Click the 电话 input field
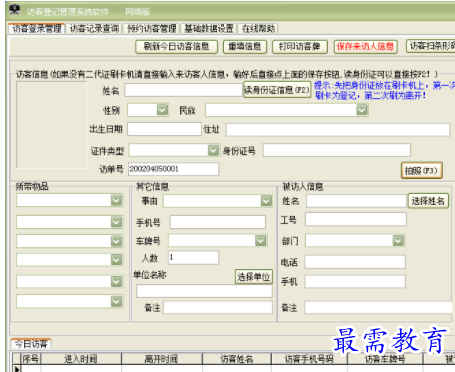 [x=355, y=262]
